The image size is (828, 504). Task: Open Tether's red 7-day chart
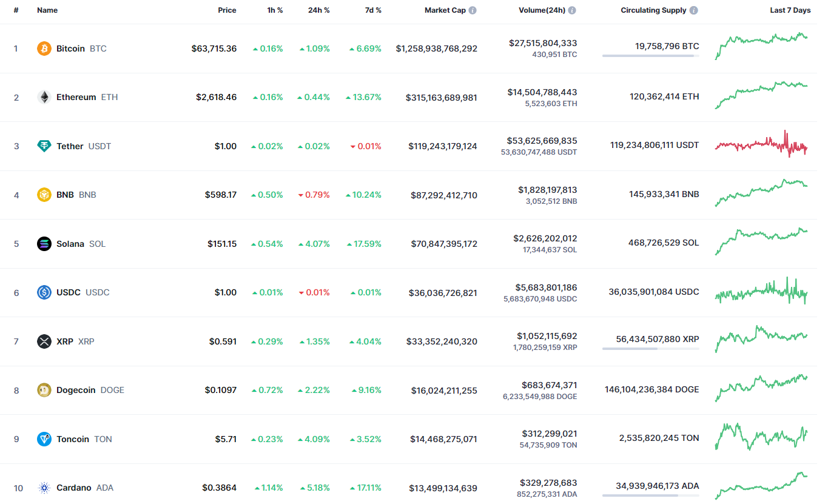point(761,144)
